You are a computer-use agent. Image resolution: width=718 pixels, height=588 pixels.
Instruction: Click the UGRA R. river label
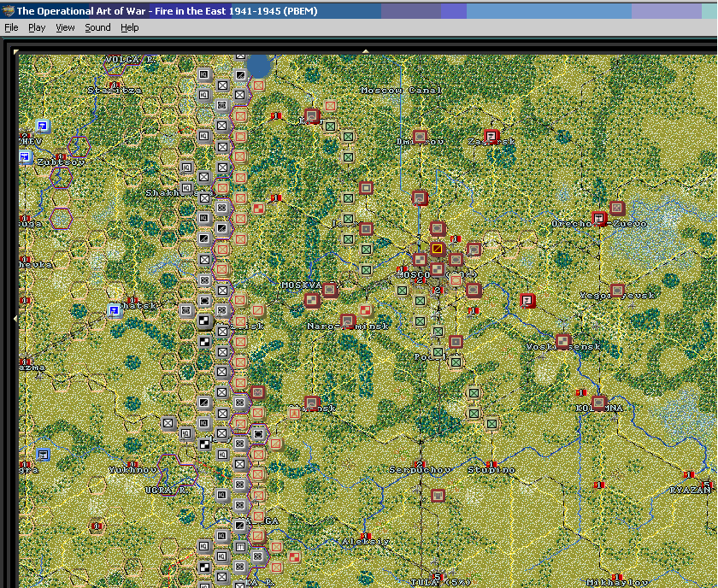pyautogui.click(x=168, y=490)
